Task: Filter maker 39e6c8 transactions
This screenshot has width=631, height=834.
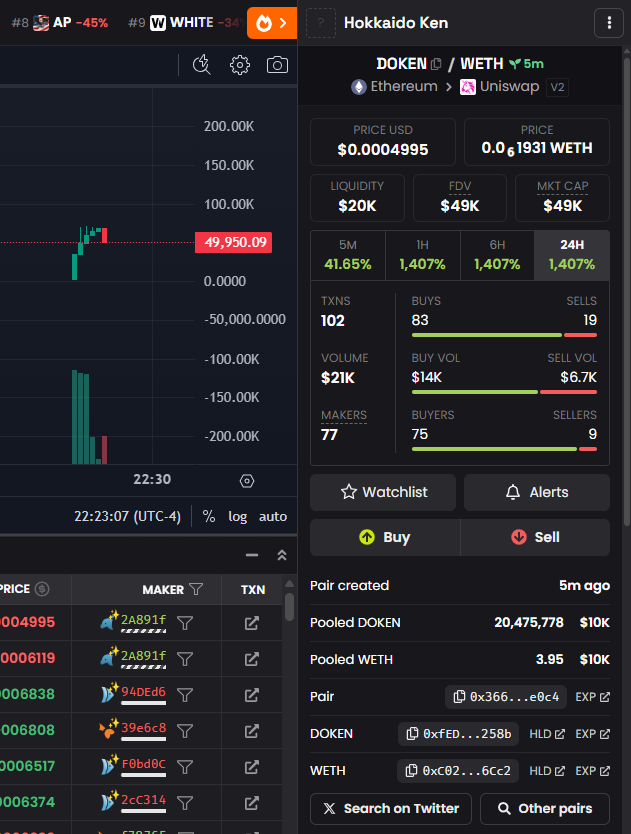Action: 185,731
